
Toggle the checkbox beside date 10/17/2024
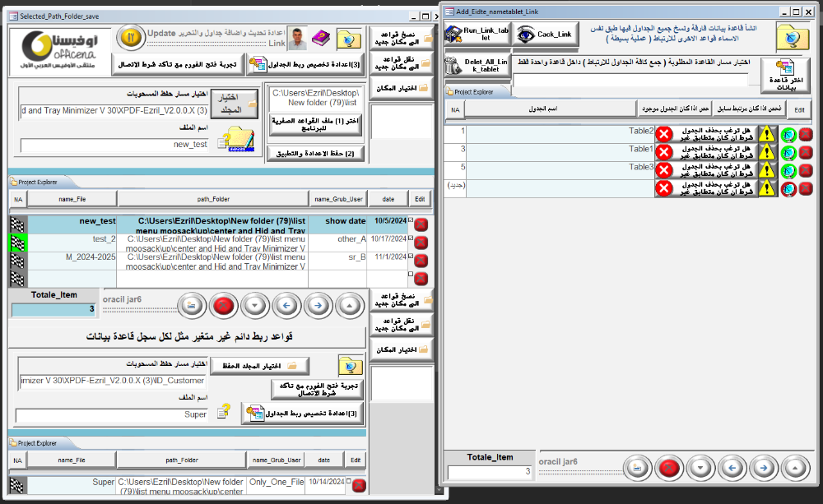point(411,238)
